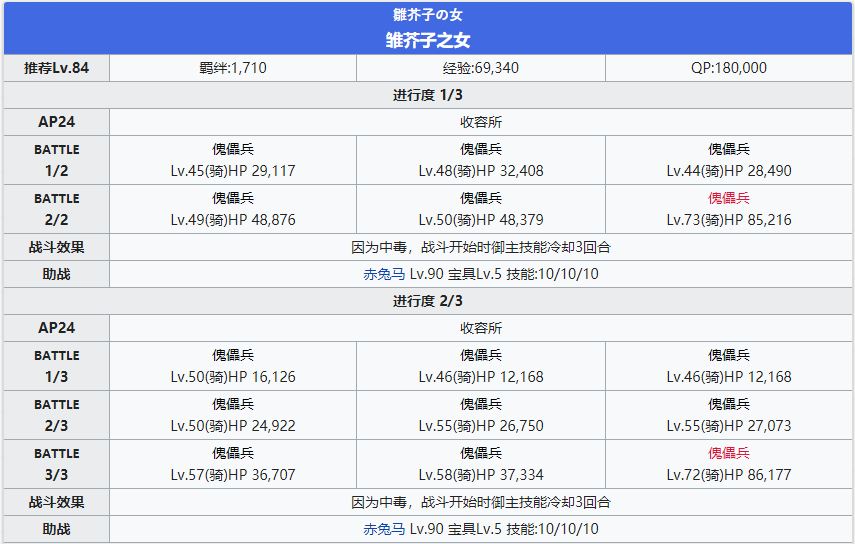
Task: Click the 进行度 1/3 section header
Action: pos(428,95)
